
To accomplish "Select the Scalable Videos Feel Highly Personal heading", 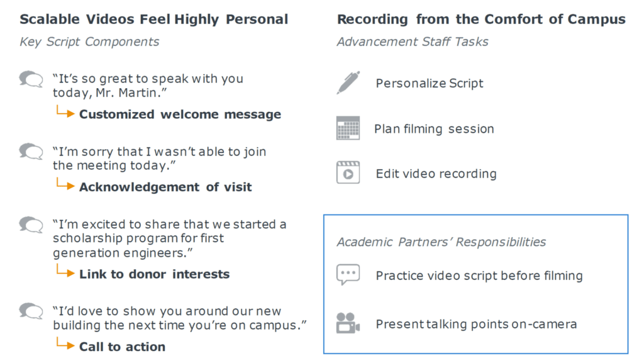I will 154,20.
